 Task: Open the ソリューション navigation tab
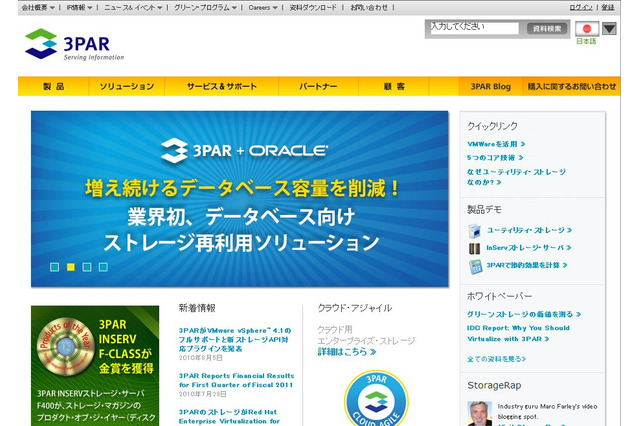pos(127,86)
